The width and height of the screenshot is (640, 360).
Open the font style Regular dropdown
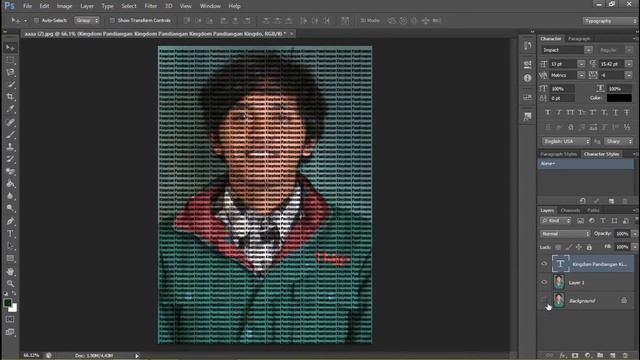click(629, 50)
